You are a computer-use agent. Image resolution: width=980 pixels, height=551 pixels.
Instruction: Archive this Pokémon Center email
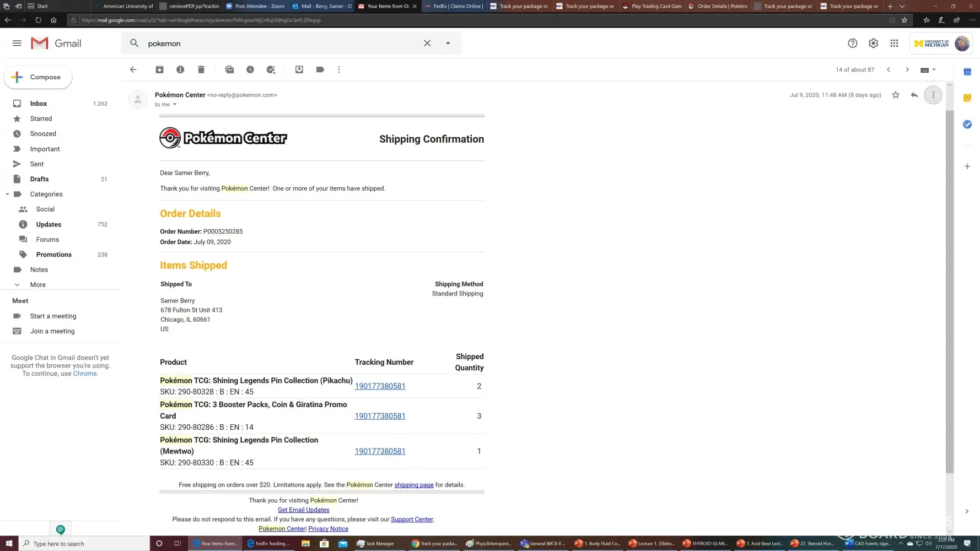[x=159, y=69]
